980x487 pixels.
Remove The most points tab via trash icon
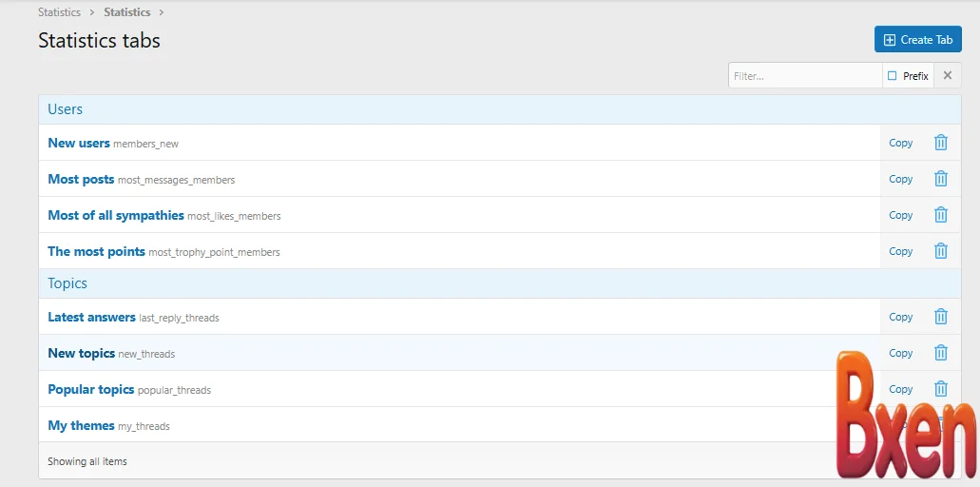pyautogui.click(x=940, y=251)
